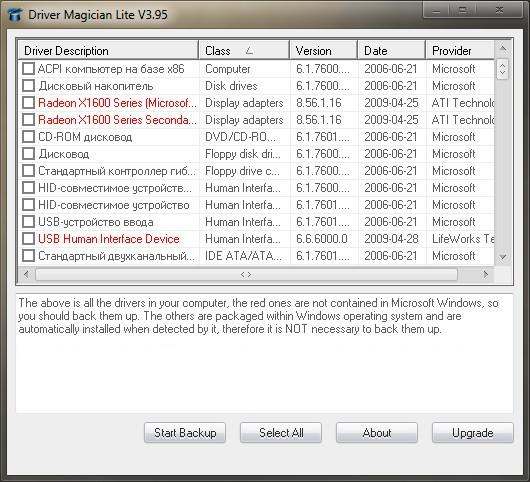Viewport: 530px width, 482px height.
Task: Open the About dialog
Action: coord(377,433)
